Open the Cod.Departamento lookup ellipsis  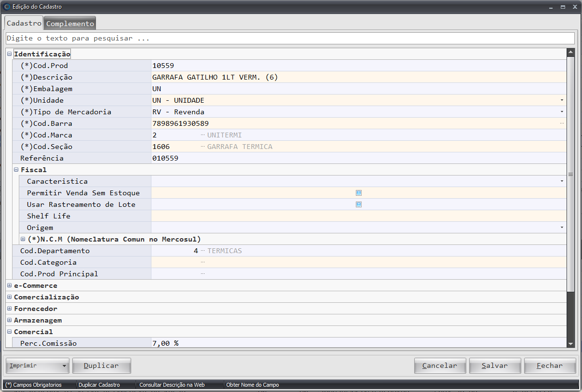click(x=203, y=251)
